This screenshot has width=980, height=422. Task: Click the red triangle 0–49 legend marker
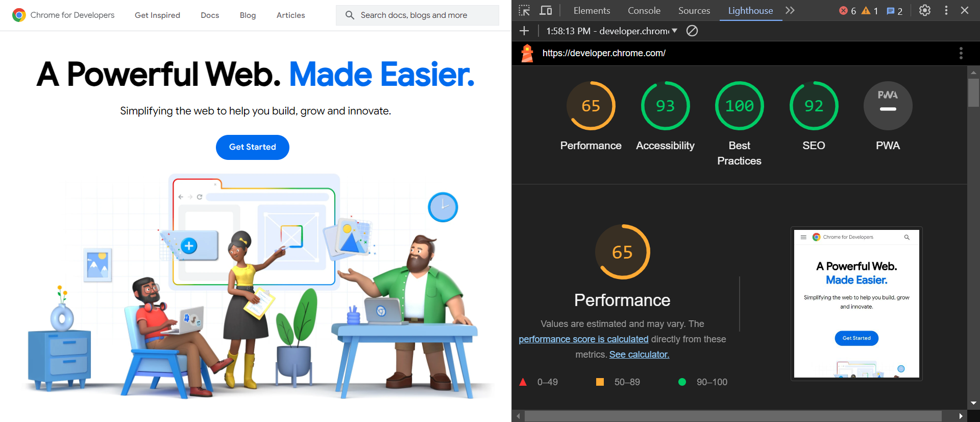coord(523,382)
